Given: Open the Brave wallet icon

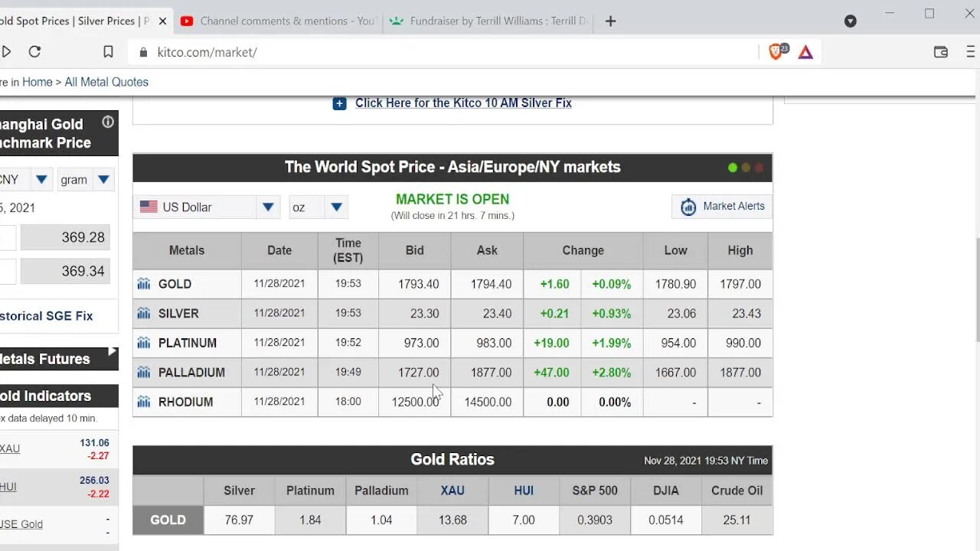Looking at the screenshot, I should tap(941, 52).
